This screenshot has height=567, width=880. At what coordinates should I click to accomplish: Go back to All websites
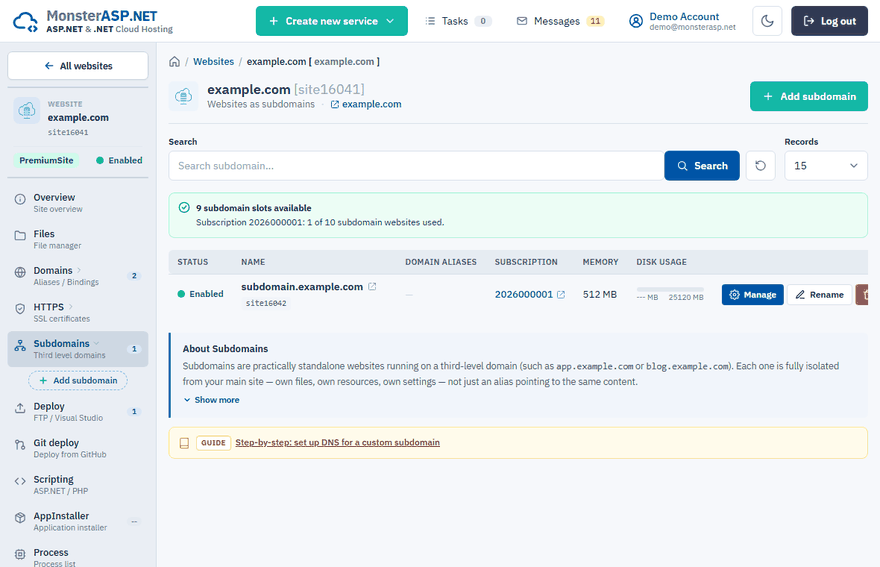tap(78, 66)
